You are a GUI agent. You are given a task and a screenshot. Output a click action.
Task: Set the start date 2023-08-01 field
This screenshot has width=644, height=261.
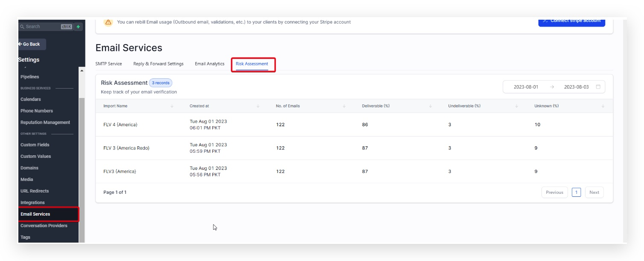tap(526, 87)
